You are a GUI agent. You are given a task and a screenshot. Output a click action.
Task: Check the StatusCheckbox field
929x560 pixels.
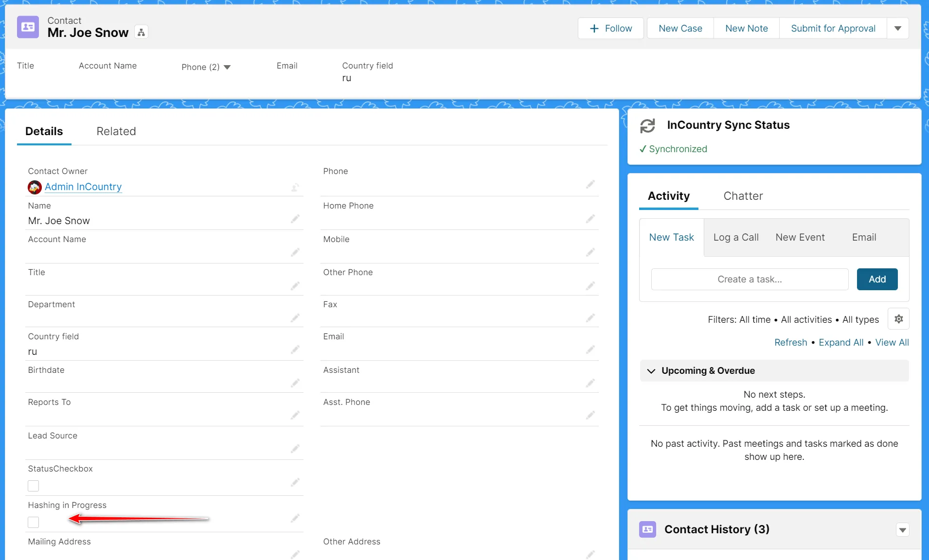[33, 486]
